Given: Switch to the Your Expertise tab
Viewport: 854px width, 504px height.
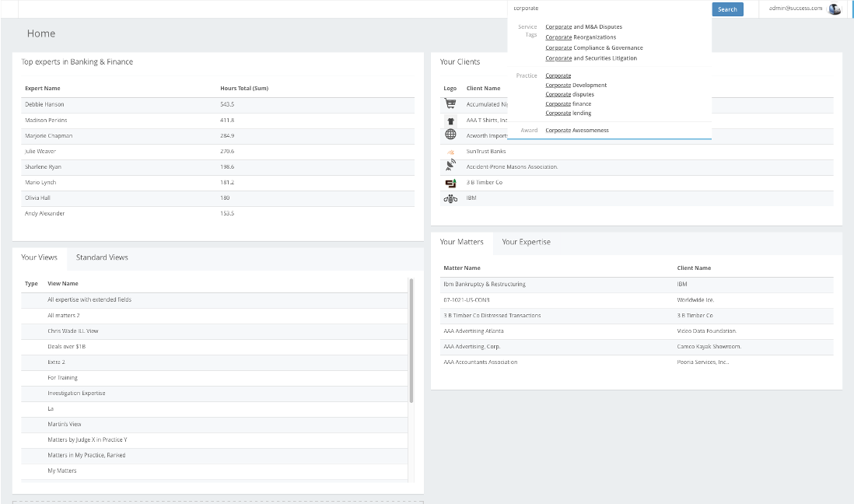Looking at the screenshot, I should tap(526, 242).
